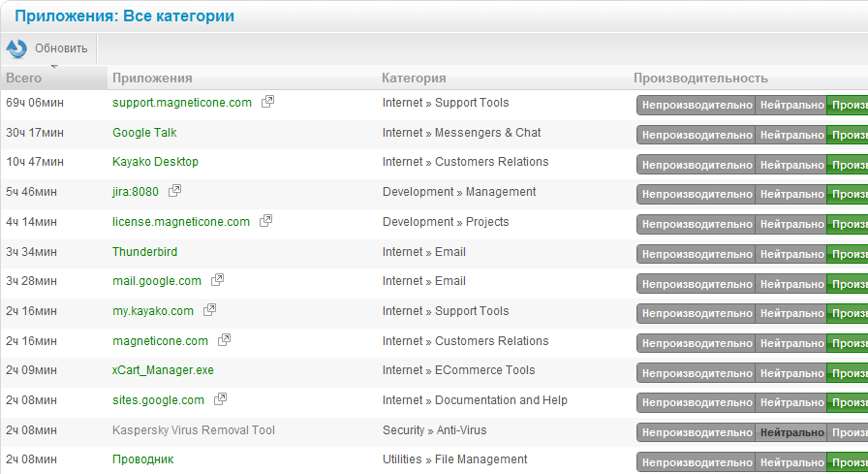The width and height of the screenshot is (868, 474).
Task: Open the magneticone.com application link
Action: click(x=160, y=340)
